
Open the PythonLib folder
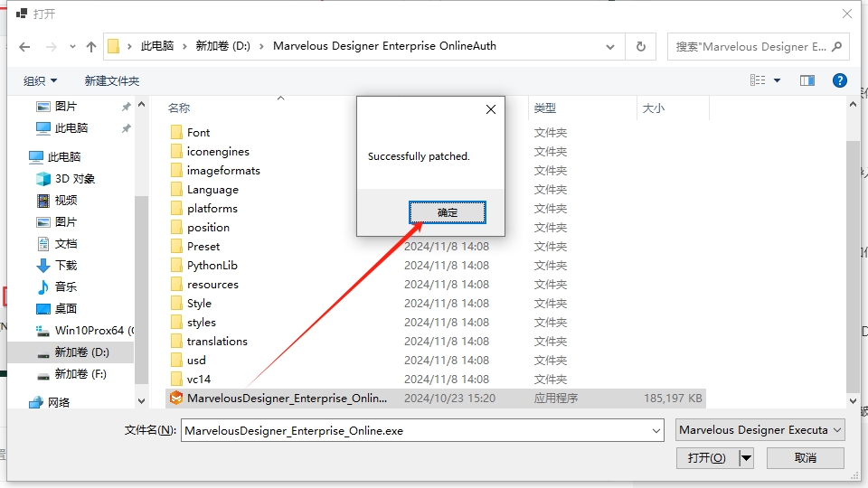click(x=212, y=266)
